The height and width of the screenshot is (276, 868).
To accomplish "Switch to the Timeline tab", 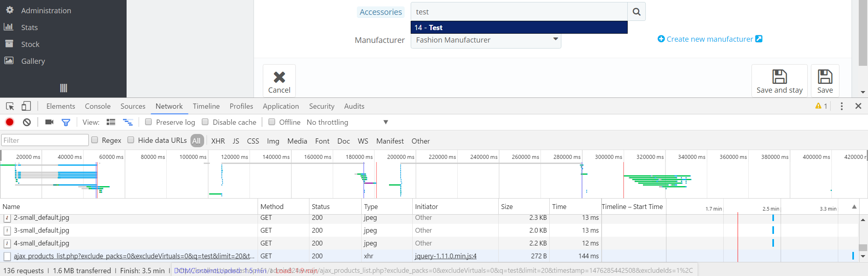I will coord(206,106).
